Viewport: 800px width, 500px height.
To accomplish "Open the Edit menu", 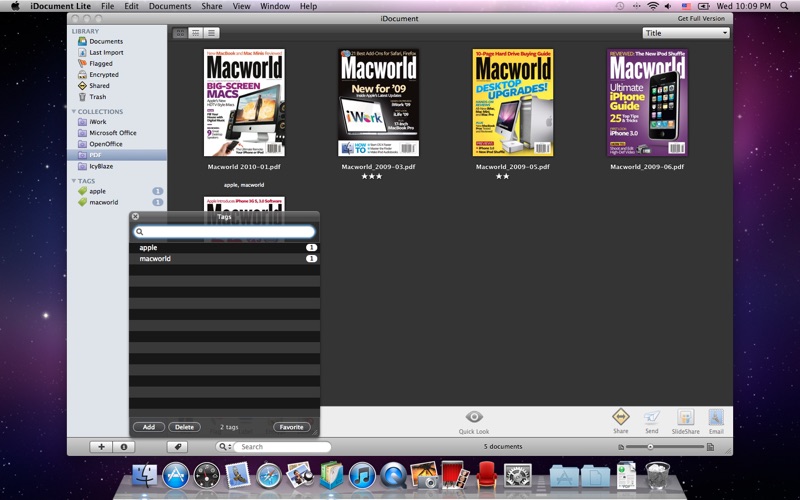I will click(131, 6).
